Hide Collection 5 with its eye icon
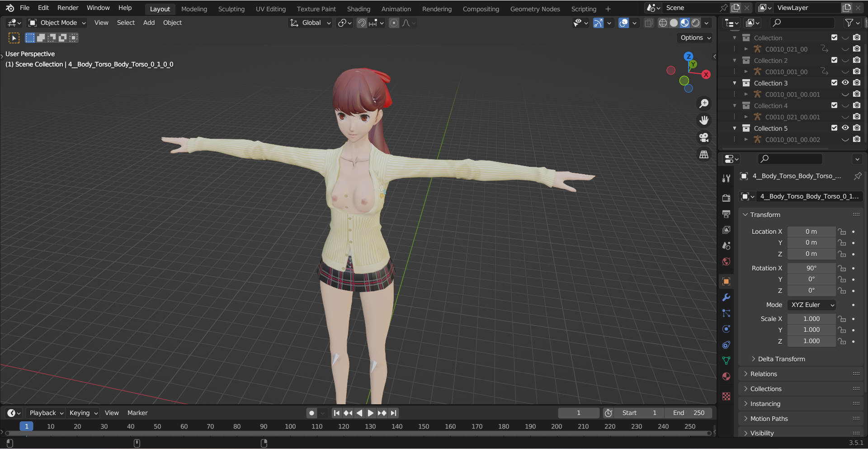 point(845,128)
